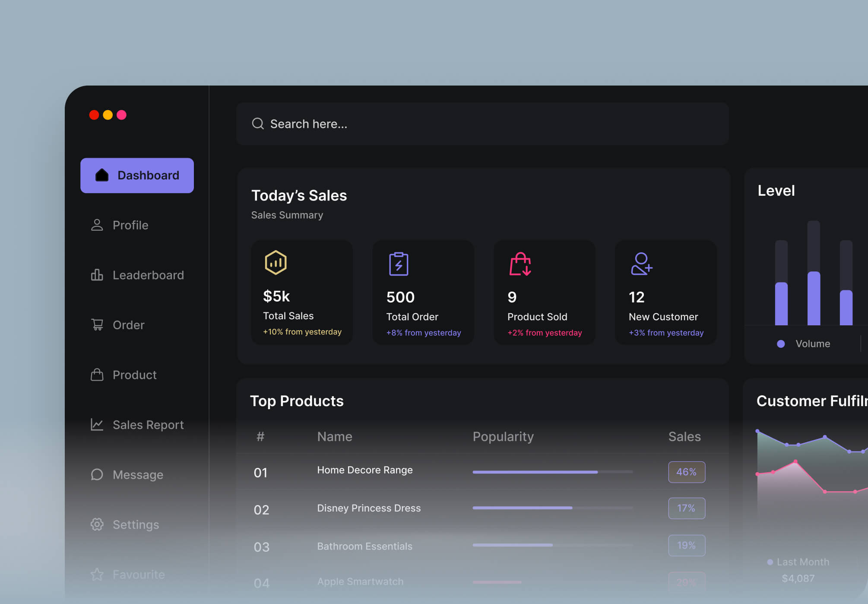Screen dimensions: 868x604
Task: Click the Product Sold shopping bag icon
Action: 520,264
